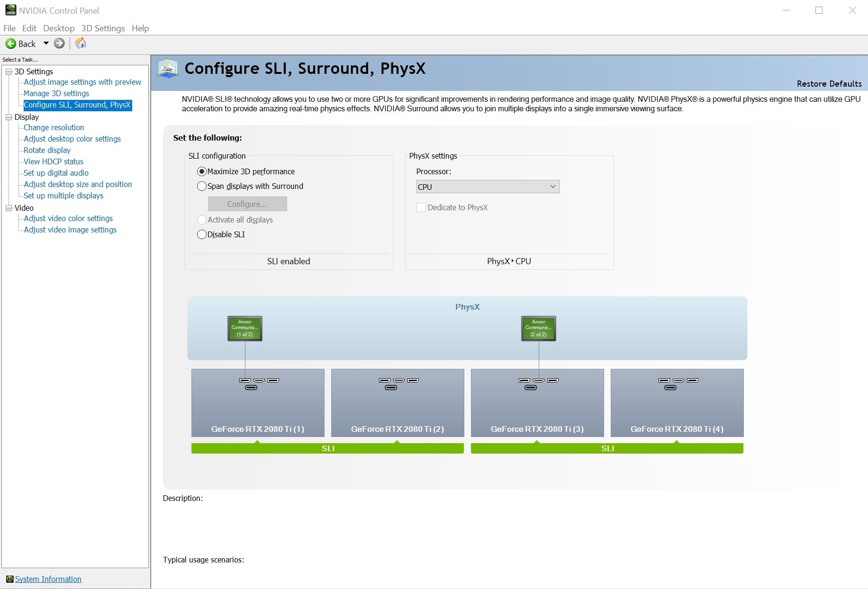
Task: Click the GeForce RTX 2080 Ti (4) card
Action: coord(677,402)
